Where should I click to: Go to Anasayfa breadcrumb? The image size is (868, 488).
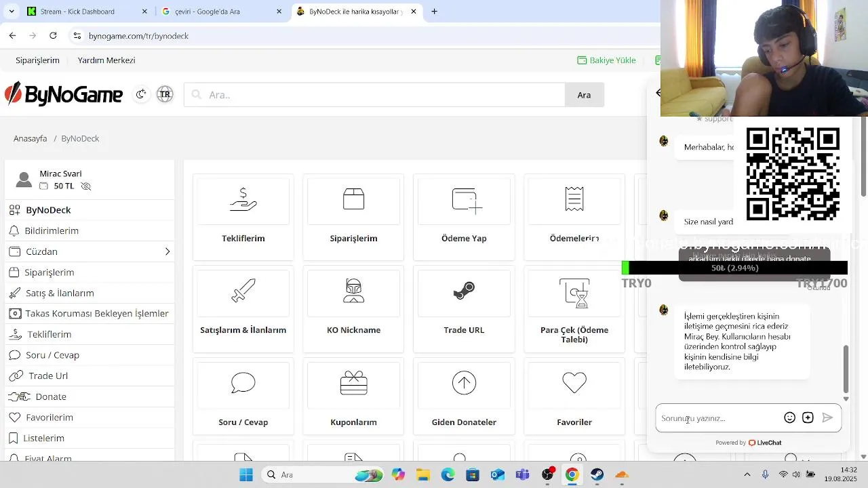pyautogui.click(x=30, y=138)
